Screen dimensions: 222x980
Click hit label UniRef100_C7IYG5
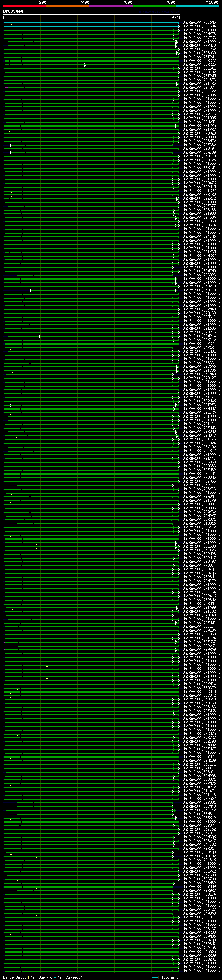click(199, 252)
